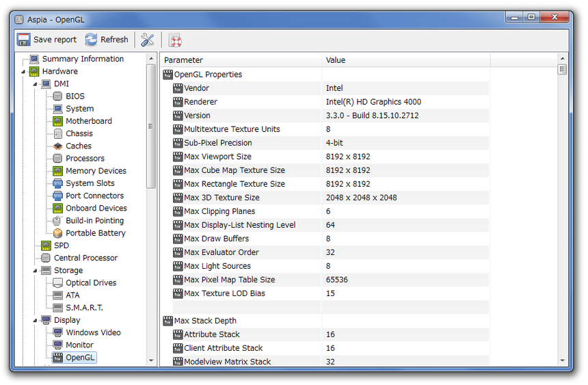Click the Refresh button label
Screen dimensions: 588x385
click(x=114, y=40)
